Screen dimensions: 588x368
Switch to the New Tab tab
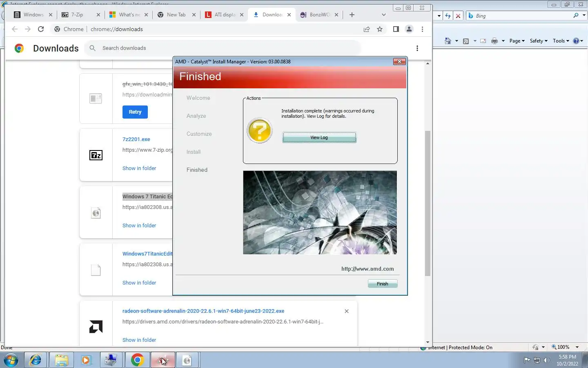[176, 14]
